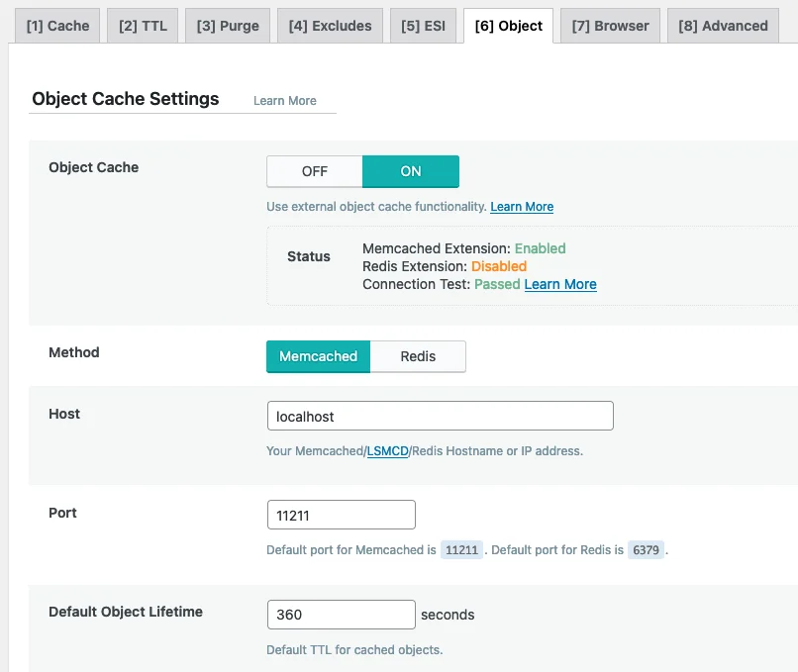Select Redis as the method

click(x=418, y=356)
